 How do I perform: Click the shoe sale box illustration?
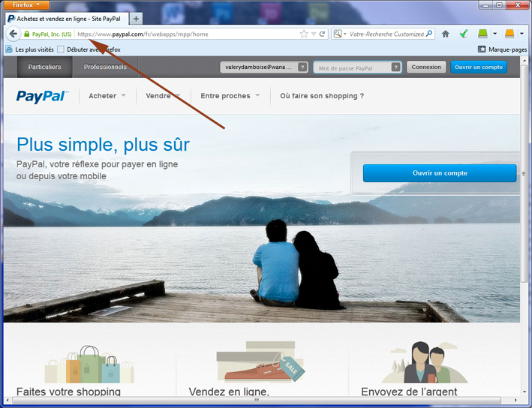click(260, 362)
